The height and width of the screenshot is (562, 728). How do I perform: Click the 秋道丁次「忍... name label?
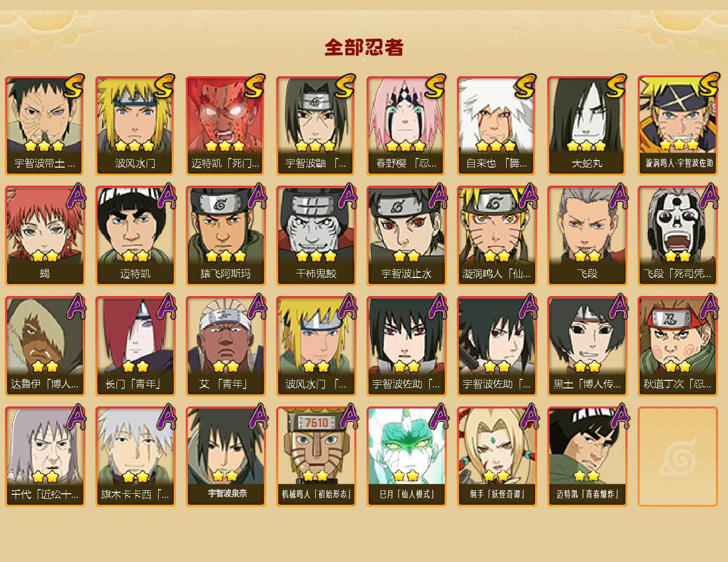pos(677,384)
